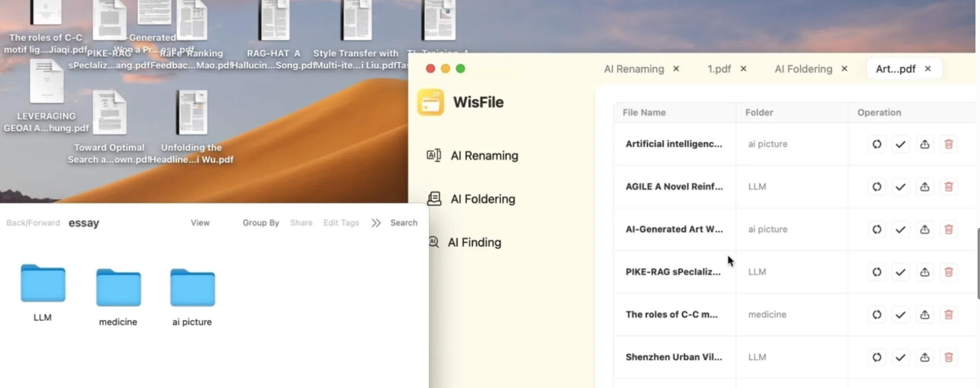
Task: Regenerate folder for The roles of C-C m... row
Action: pos(877,315)
